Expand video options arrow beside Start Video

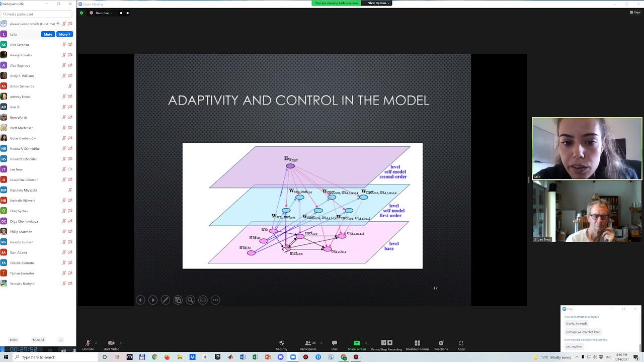coord(121,343)
